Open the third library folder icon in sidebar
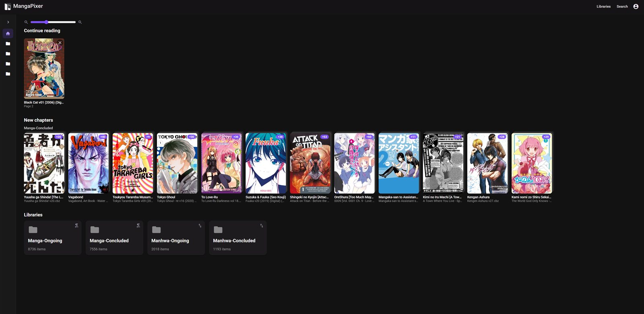 pos(8,64)
